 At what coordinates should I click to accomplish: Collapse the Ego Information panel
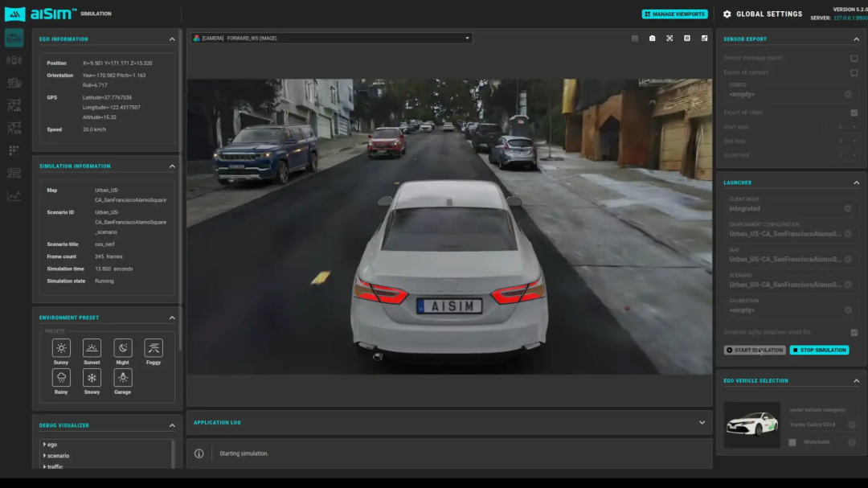pos(172,39)
